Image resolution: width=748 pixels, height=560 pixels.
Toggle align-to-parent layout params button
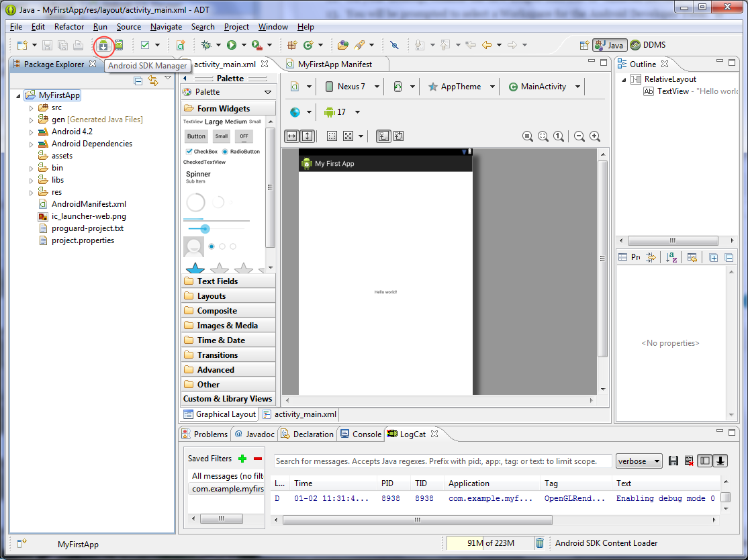[x=383, y=136]
